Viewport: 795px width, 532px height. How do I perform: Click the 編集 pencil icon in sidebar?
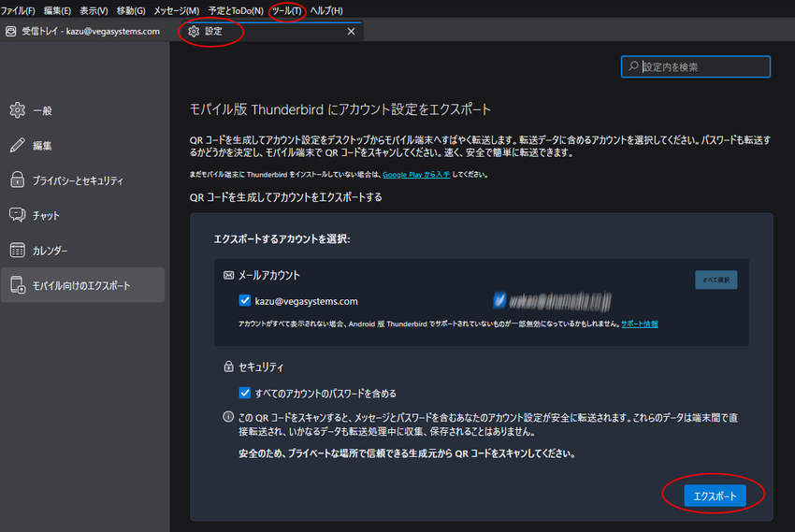17,146
